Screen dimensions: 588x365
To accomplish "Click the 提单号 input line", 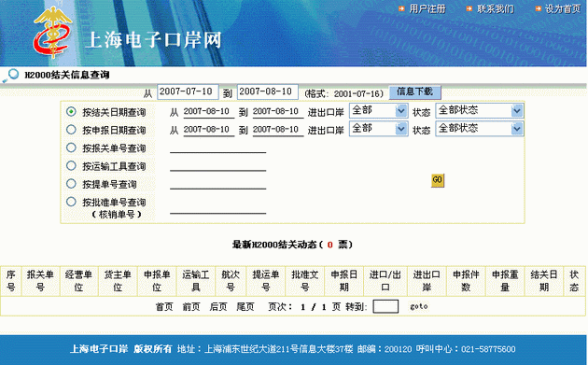I will pos(217,184).
